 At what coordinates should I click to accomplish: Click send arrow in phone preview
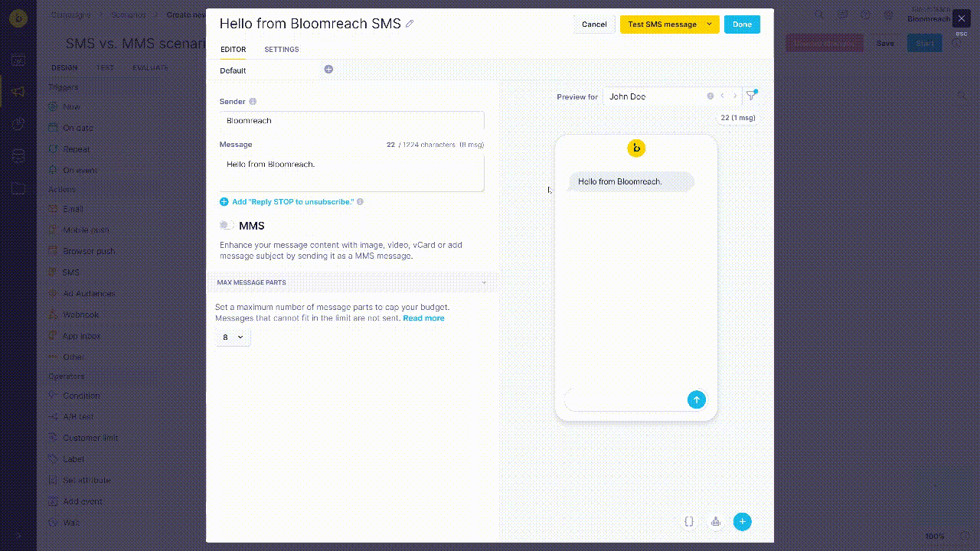click(x=696, y=399)
